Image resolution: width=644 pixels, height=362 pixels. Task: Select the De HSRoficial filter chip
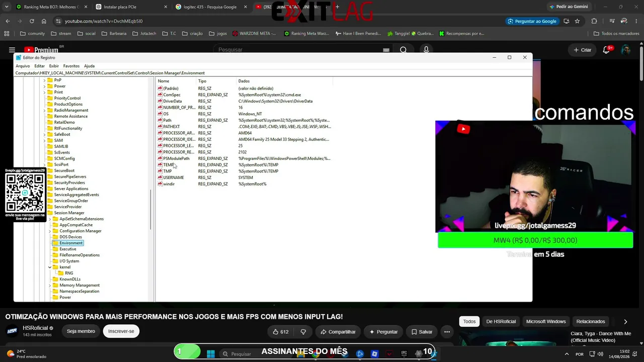coord(501,321)
